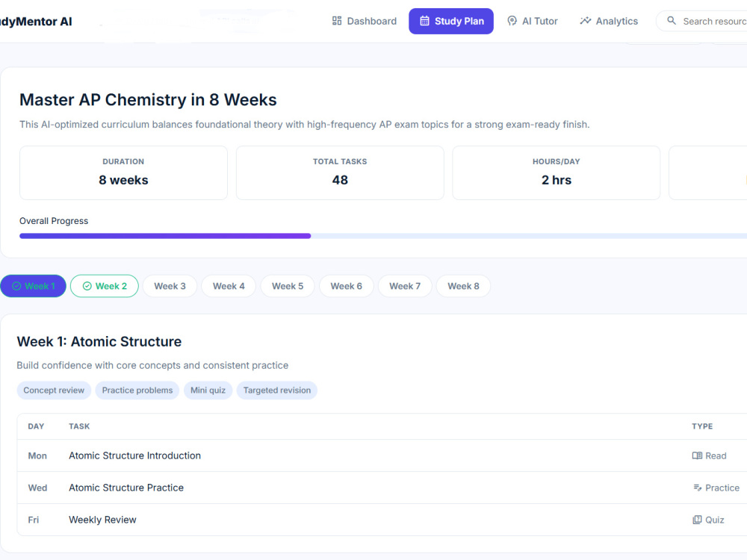Screen dimensions: 747x560
Task: Click the Concept review tag
Action: (x=54, y=391)
